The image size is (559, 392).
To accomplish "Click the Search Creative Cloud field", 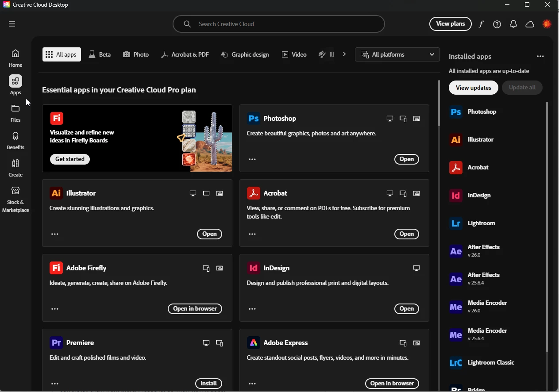I will point(279,24).
